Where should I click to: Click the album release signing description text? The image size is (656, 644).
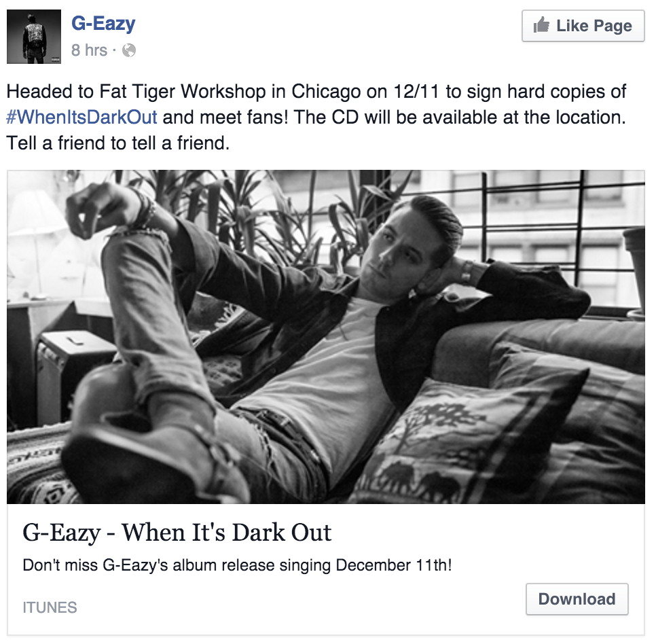tap(237, 565)
